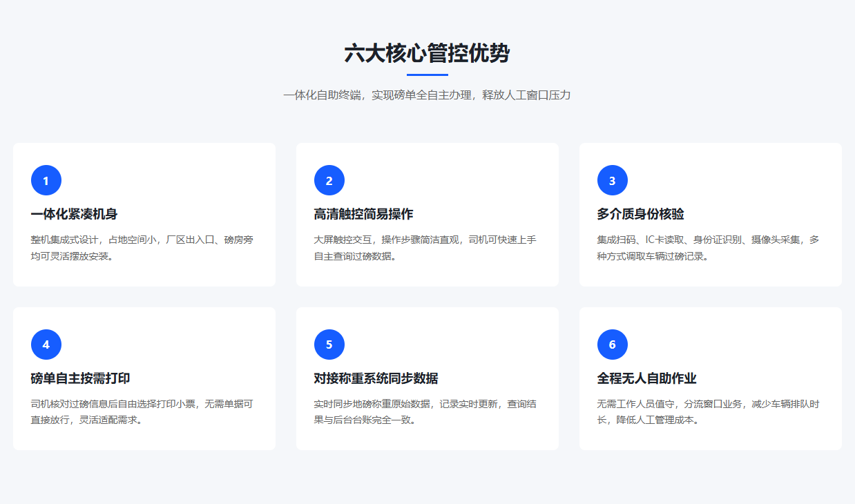This screenshot has height=504, width=855.
Task: Click the description starting 整机集成式设计
Action: pos(142,248)
